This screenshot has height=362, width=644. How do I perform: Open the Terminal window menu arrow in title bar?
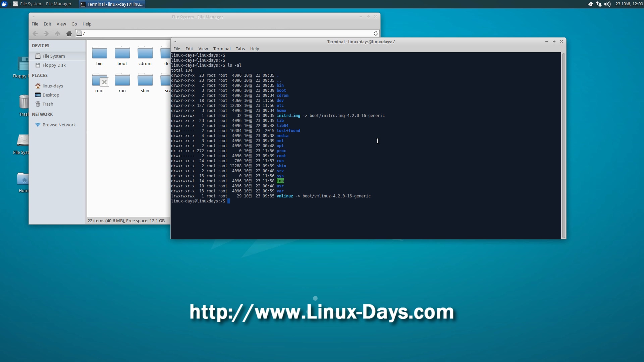pos(175,42)
